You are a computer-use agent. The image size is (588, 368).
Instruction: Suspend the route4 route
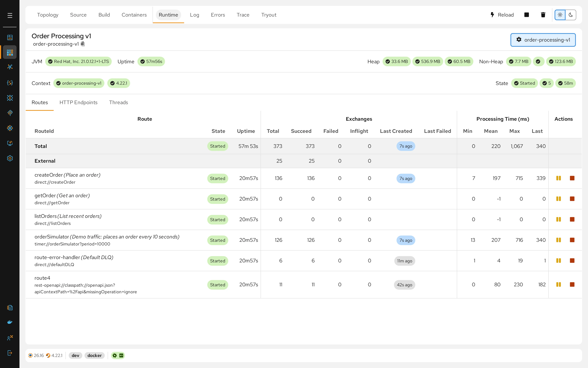tap(559, 284)
